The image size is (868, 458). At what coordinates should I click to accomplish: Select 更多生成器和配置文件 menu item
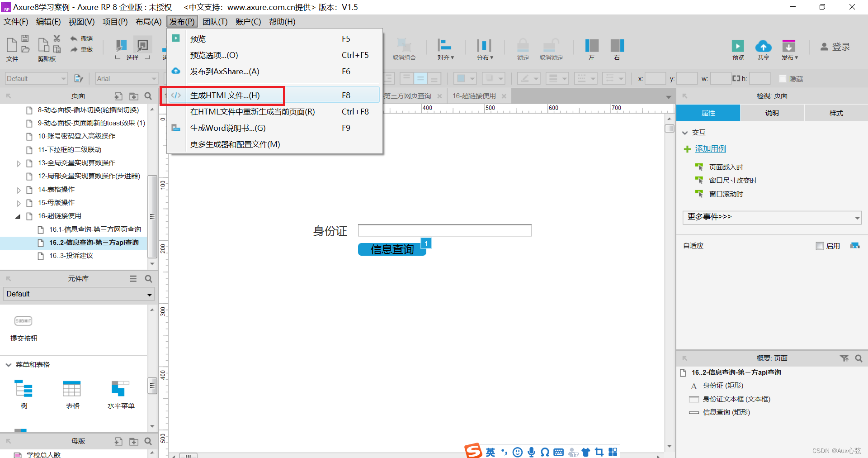coord(274,144)
